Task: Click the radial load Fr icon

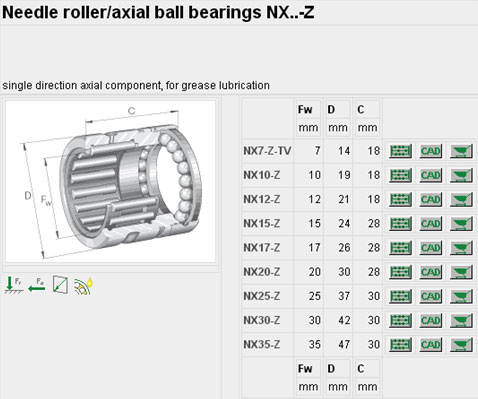Action: 14,285
